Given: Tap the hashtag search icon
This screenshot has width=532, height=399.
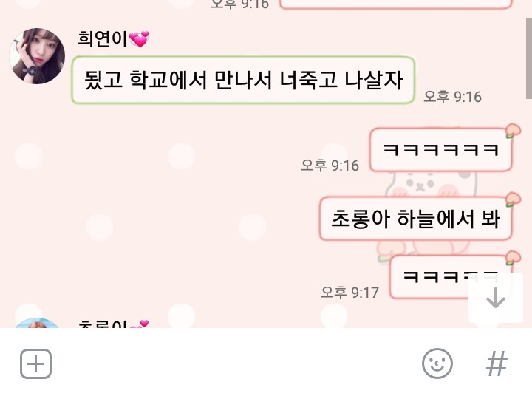Looking at the screenshot, I should pyautogui.click(x=497, y=364).
